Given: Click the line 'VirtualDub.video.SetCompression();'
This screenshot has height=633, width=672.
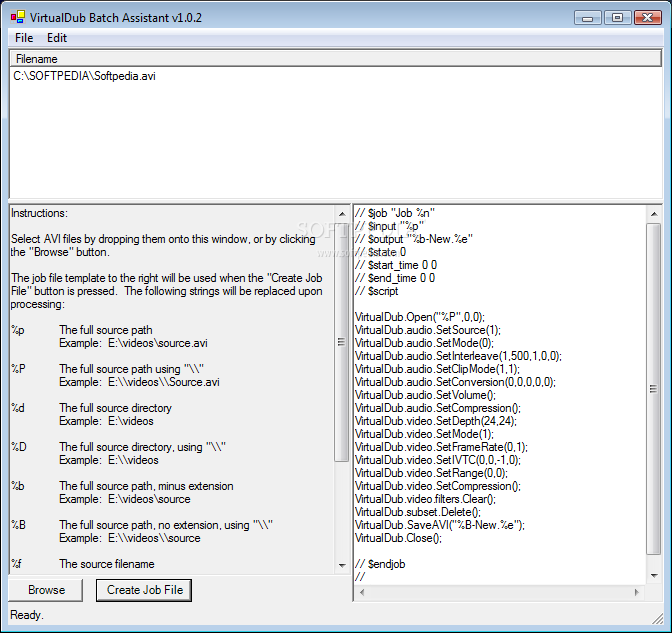Looking at the screenshot, I should tap(438, 486).
